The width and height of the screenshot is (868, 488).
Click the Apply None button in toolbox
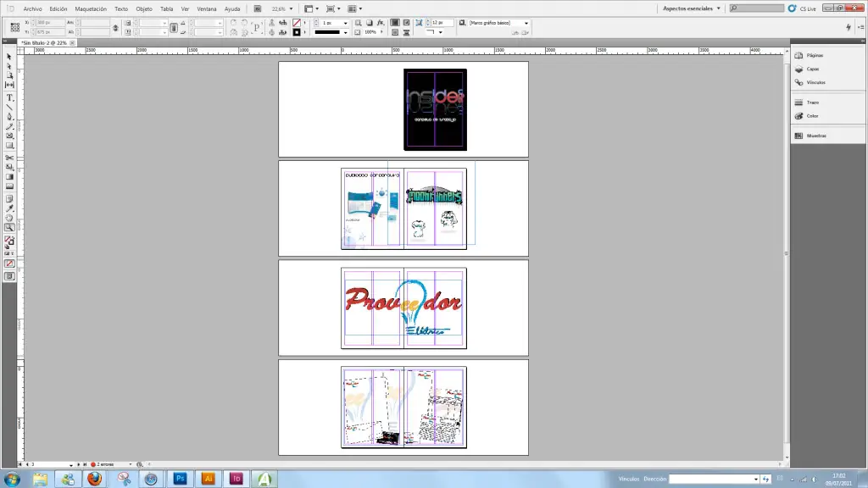[9, 264]
